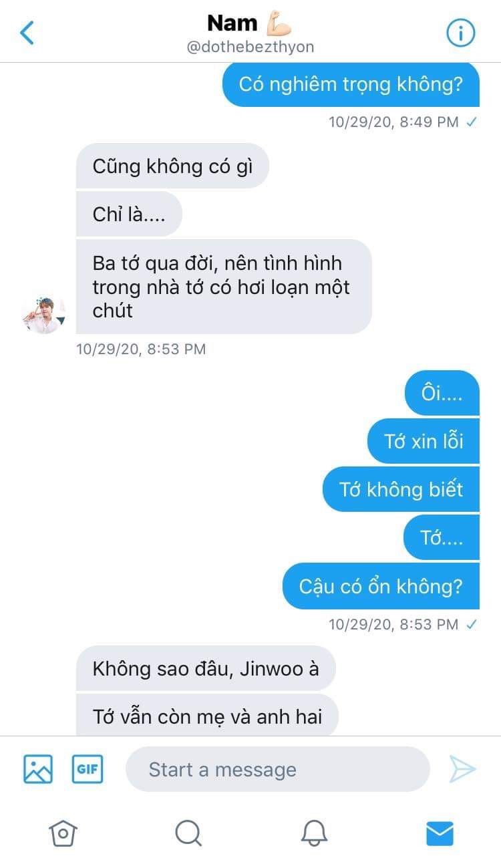
Task: Tap the photo attachment icon
Action: (x=38, y=768)
